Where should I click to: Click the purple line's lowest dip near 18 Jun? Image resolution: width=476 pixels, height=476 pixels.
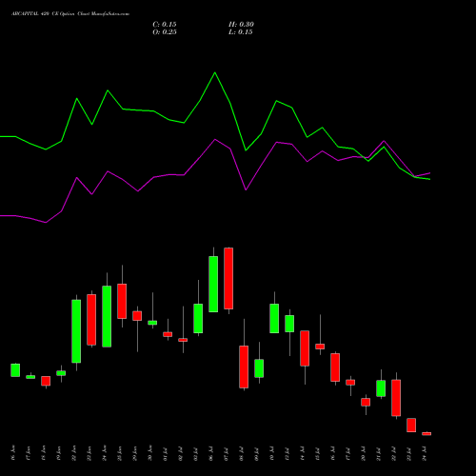(46, 223)
